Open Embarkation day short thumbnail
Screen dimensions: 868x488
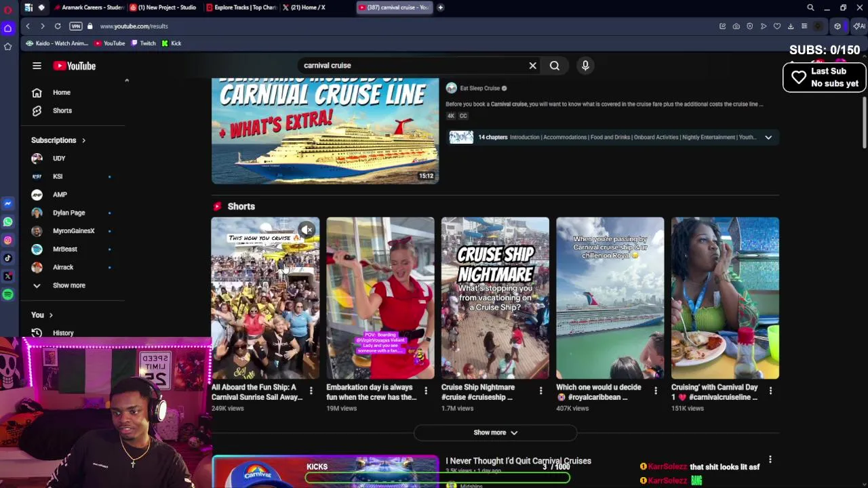(380, 298)
